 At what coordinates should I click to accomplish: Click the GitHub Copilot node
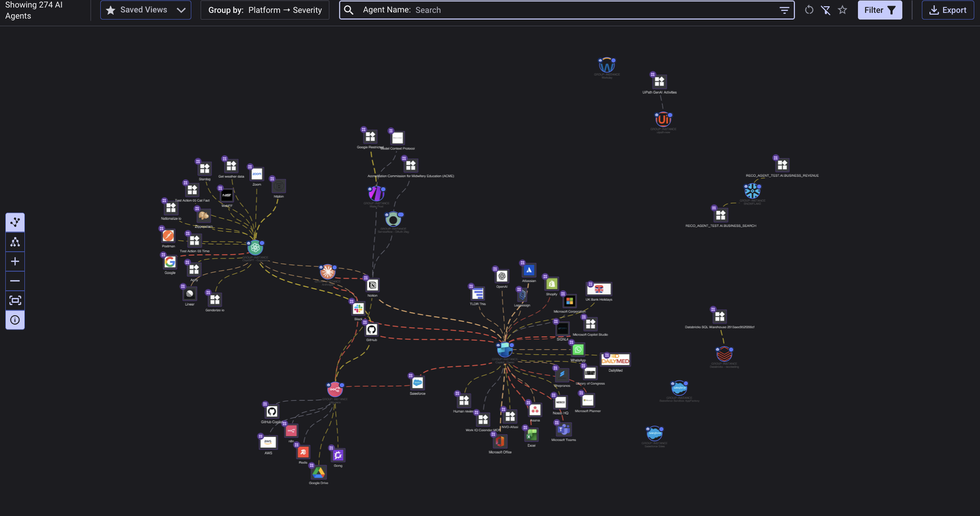tap(272, 411)
